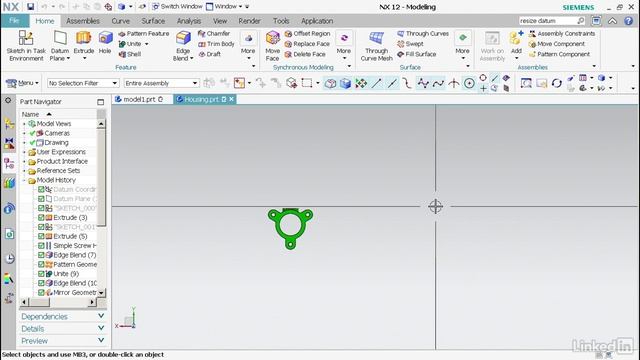Click the Draft command
This screenshot has height=360, width=640.
click(210, 54)
